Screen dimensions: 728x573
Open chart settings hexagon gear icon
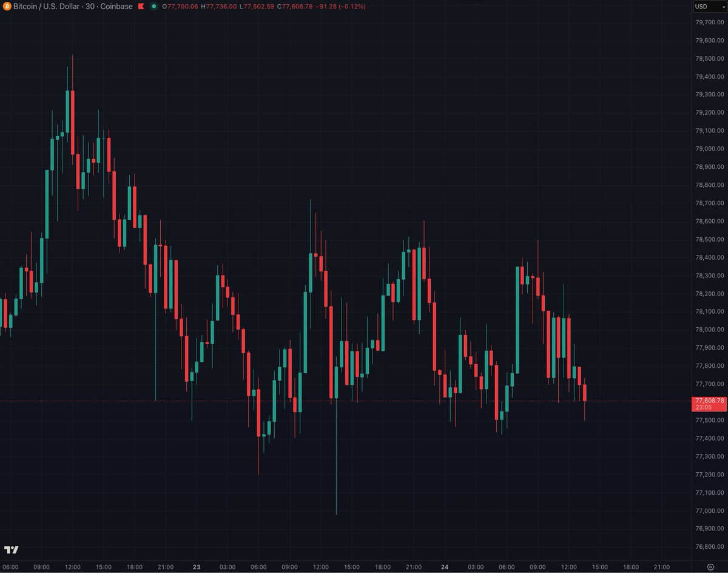point(709,566)
